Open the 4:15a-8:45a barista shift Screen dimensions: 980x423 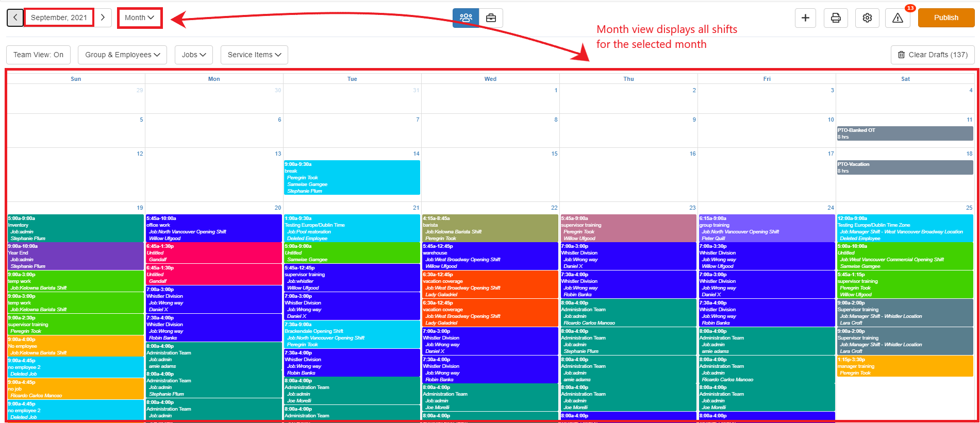(490, 228)
